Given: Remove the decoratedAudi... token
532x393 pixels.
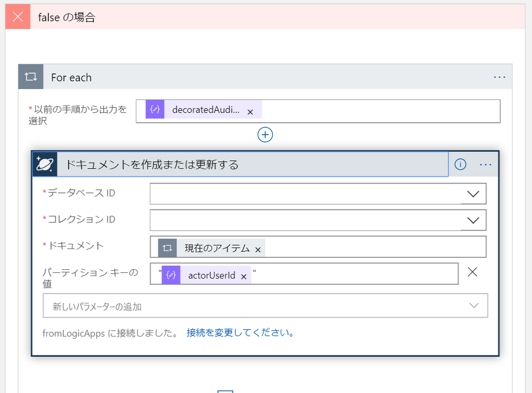Looking at the screenshot, I should point(250,112).
